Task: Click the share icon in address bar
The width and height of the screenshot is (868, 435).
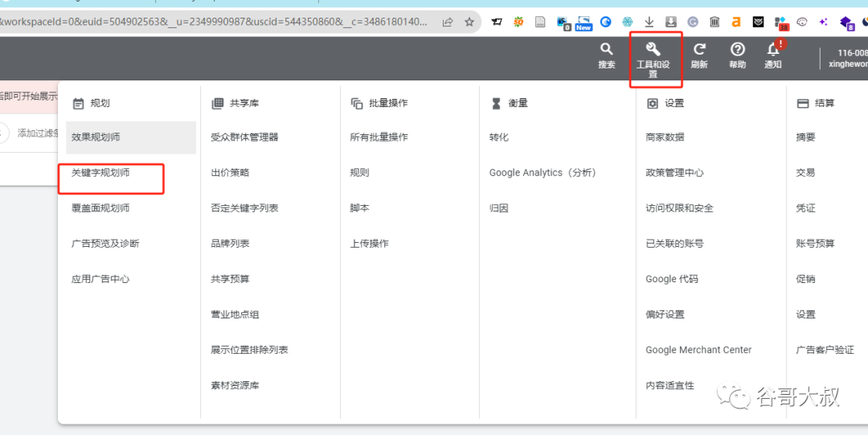Action: click(x=448, y=23)
